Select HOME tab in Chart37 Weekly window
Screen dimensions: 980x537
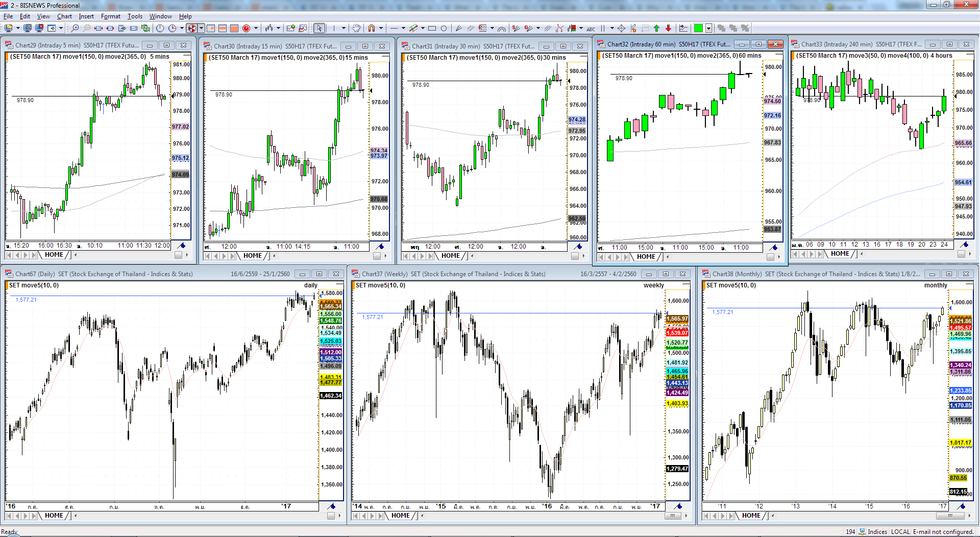tap(401, 516)
